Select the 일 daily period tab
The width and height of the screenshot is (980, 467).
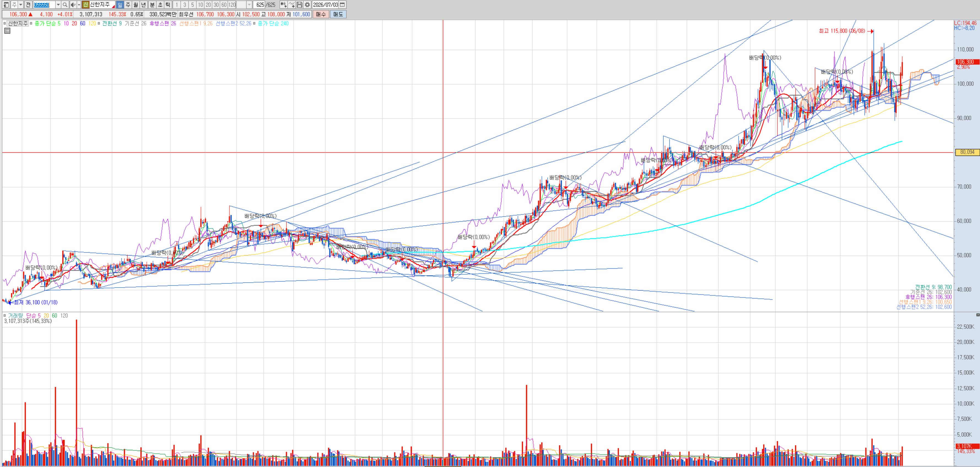coord(120,5)
